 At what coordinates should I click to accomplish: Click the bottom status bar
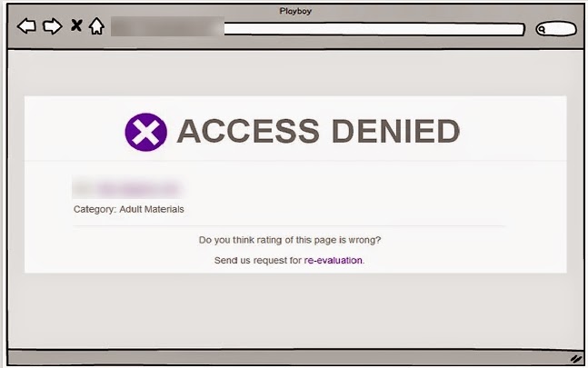(x=295, y=357)
